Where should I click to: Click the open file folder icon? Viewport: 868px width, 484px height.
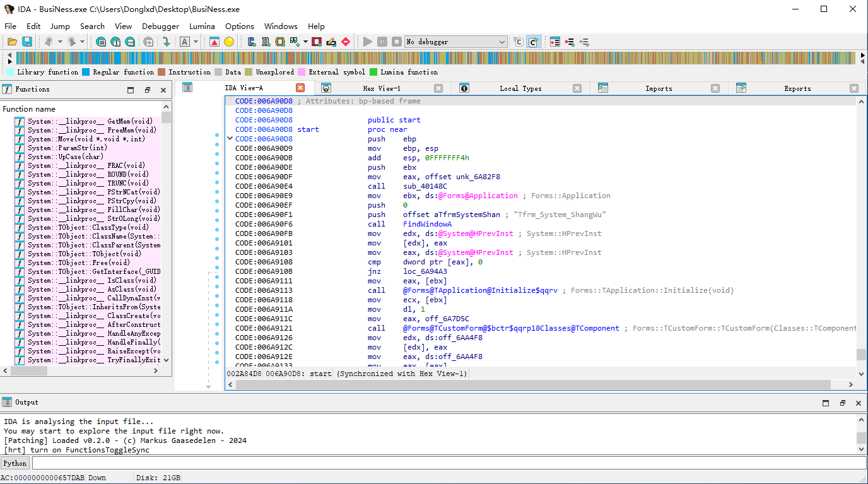(12, 42)
